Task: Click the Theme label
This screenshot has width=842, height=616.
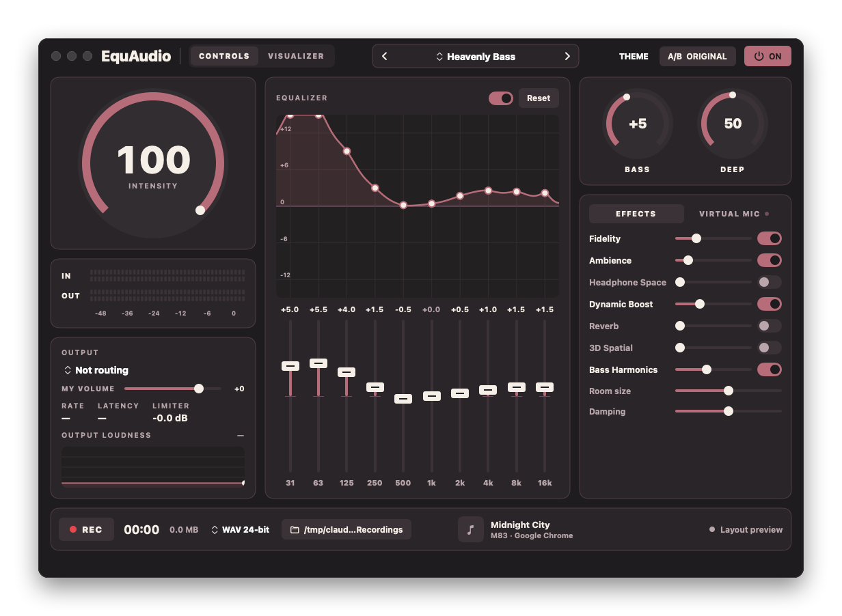Action: pyautogui.click(x=634, y=57)
